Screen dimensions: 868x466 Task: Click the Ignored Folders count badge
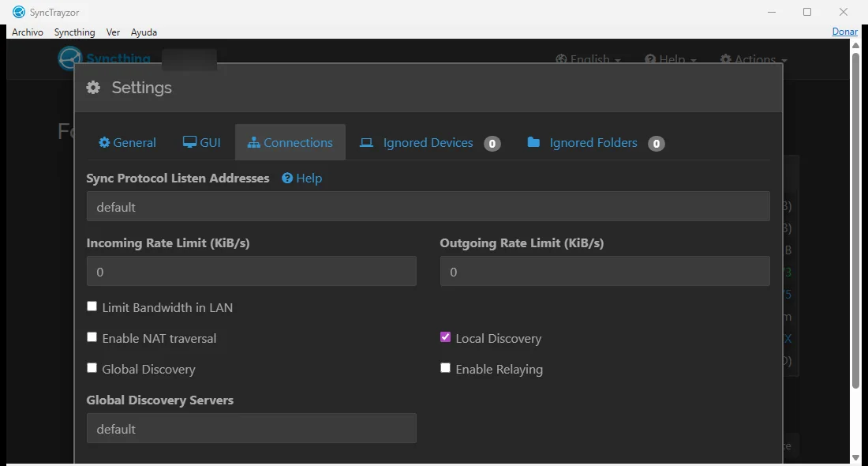click(656, 144)
